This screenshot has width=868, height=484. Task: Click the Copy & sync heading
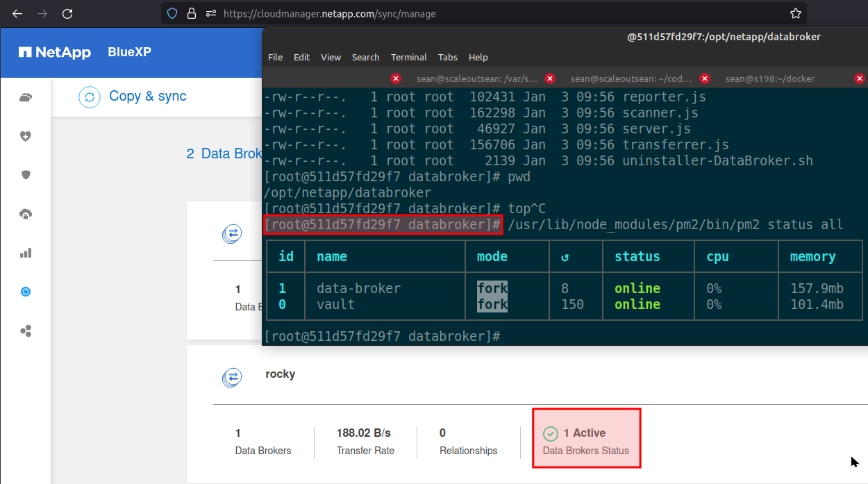click(148, 97)
